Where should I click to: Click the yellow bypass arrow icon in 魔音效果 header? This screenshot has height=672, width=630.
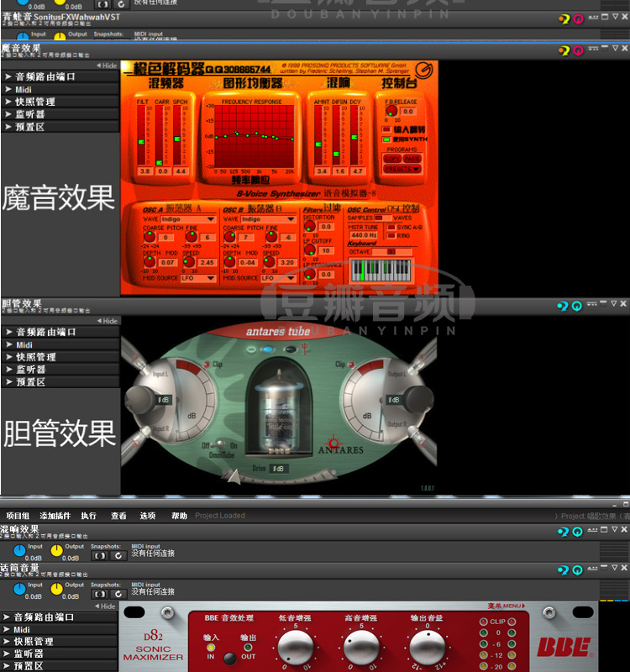(x=564, y=50)
